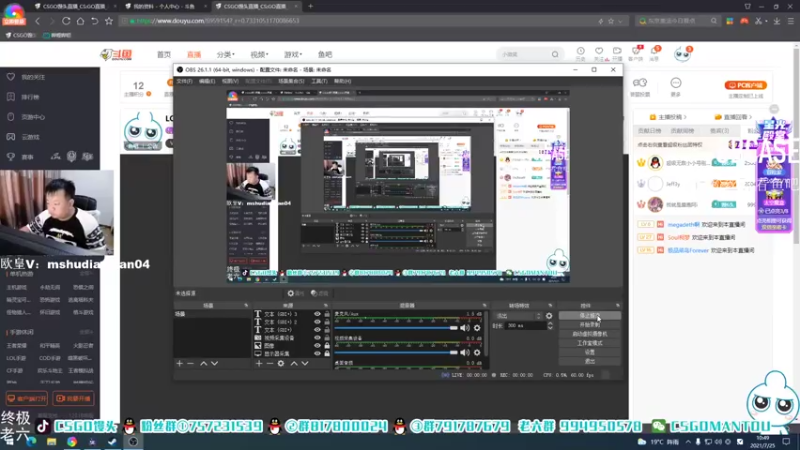800x450 pixels.
Task: Open Douyu follows heart icon
Action: tap(599, 51)
